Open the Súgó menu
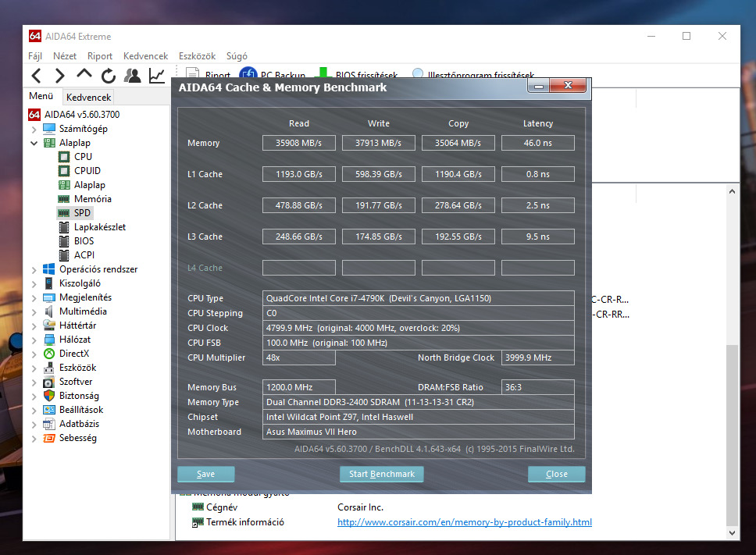The image size is (756, 555). (237, 56)
